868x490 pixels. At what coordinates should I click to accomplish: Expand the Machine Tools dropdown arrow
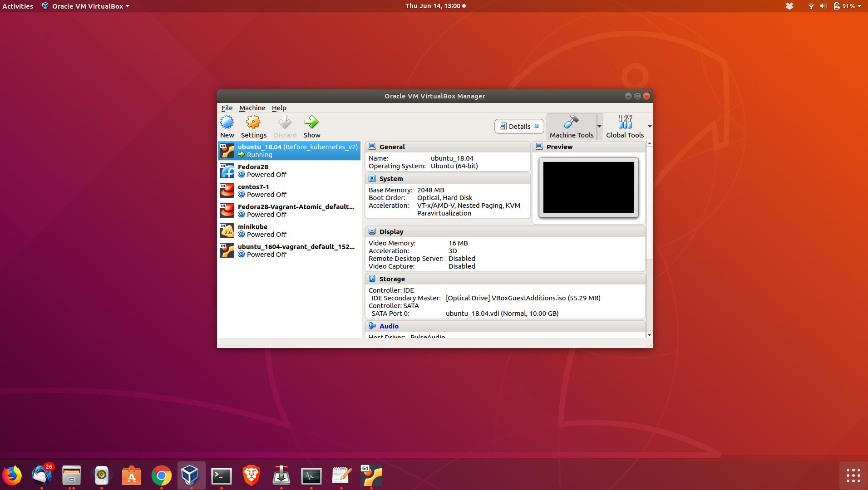599,126
